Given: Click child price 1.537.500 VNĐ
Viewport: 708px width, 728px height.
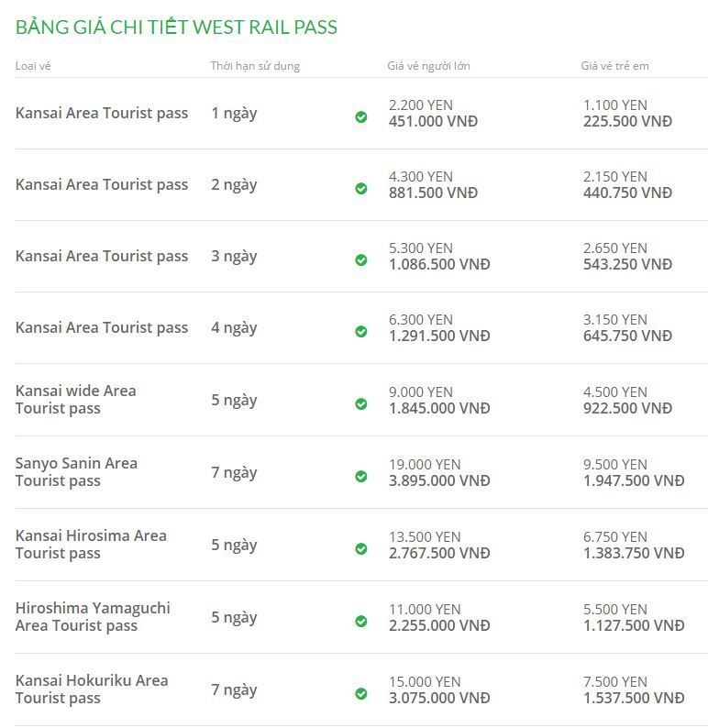Looking at the screenshot, I should tap(634, 698).
